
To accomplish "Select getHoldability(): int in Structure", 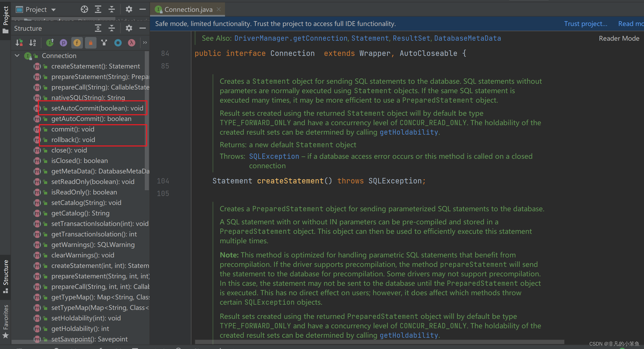I will [x=80, y=329].
